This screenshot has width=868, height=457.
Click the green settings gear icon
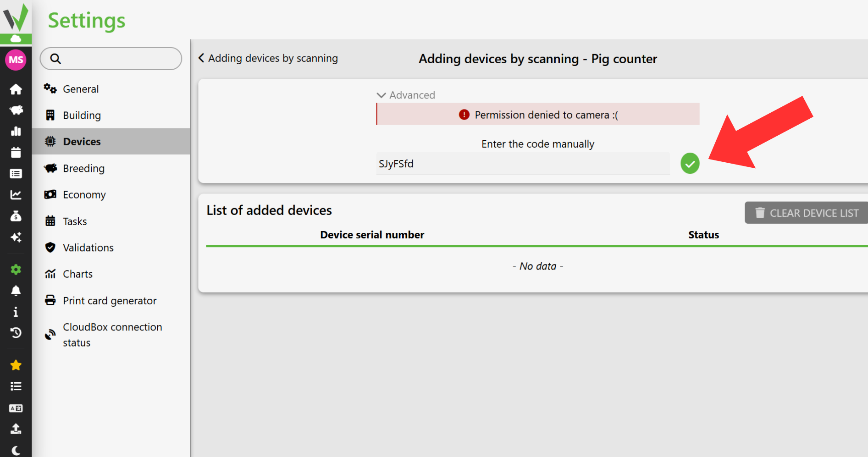16,270
